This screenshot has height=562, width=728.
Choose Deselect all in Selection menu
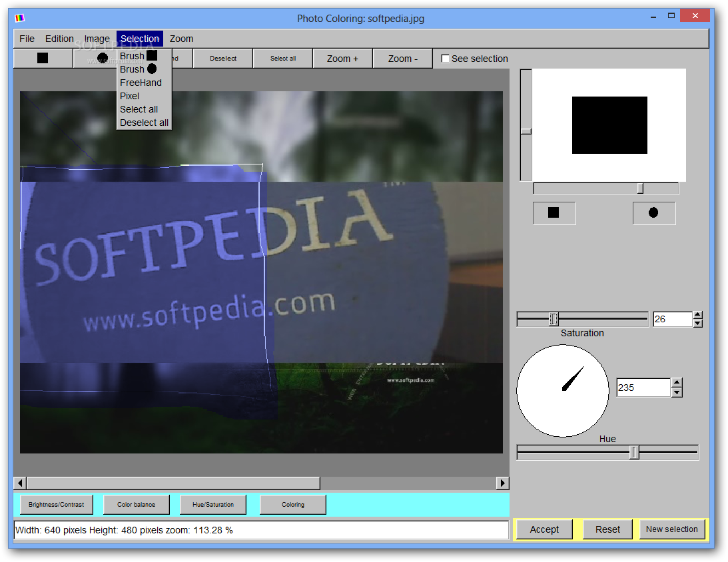pos(144,123)
